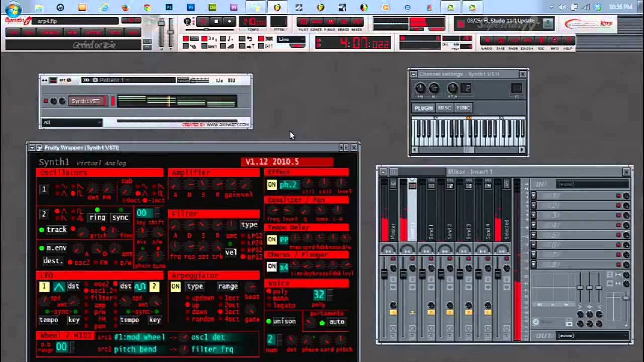Click the Synth1 VSTi channel button
This screenshot has height=362, width=644.
(x=86, y=101)
